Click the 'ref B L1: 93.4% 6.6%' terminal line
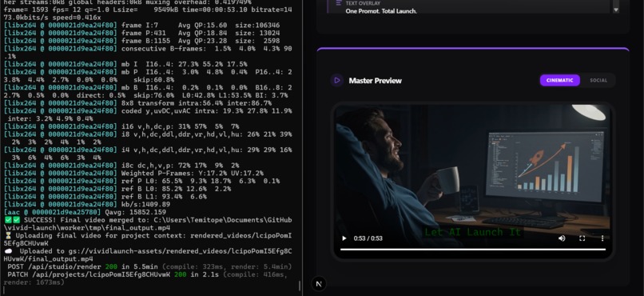644x296 pixels. (105, 197)
